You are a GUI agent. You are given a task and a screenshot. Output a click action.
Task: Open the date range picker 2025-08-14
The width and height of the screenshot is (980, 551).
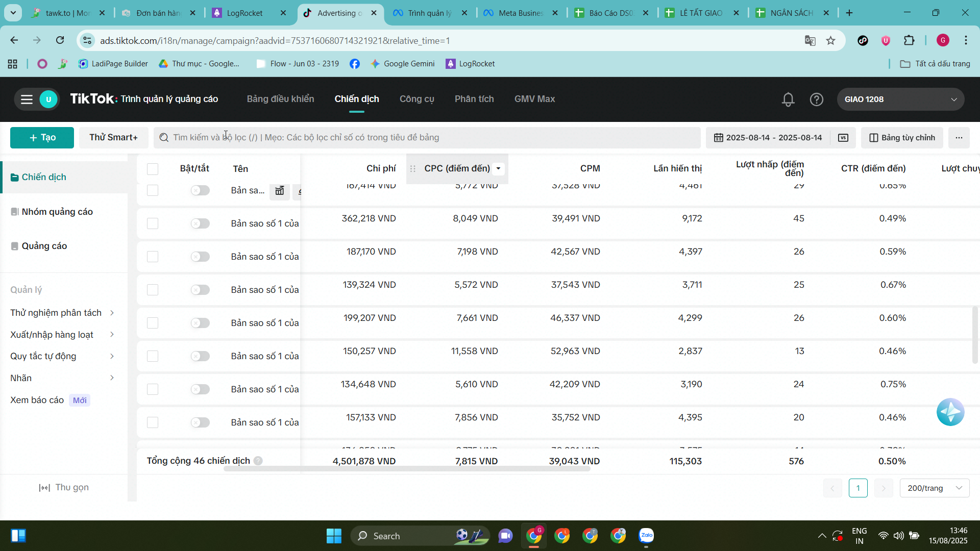(768, 138)
